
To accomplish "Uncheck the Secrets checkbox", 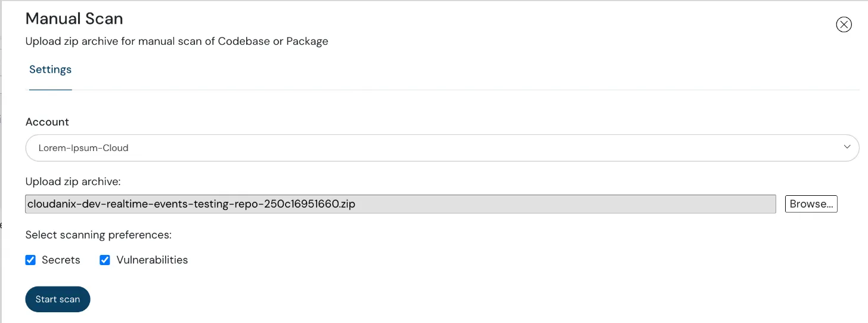I will 30,260.
